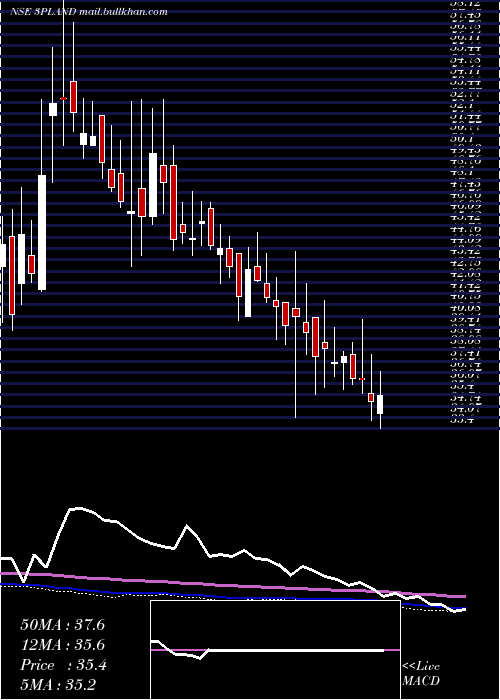Click the '12MA : 35.6' reading
This screenshot has height=700, width=500.
[62, 645]
